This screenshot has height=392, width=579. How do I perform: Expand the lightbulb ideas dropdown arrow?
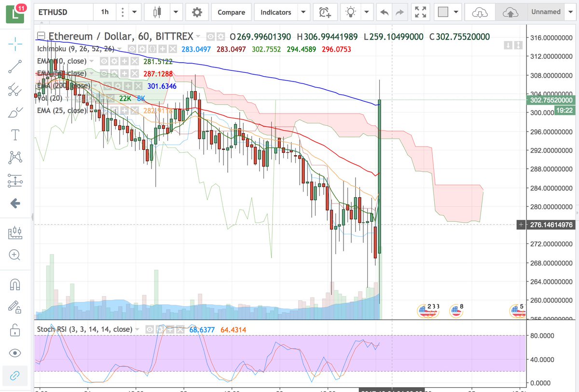click(367, 12)
